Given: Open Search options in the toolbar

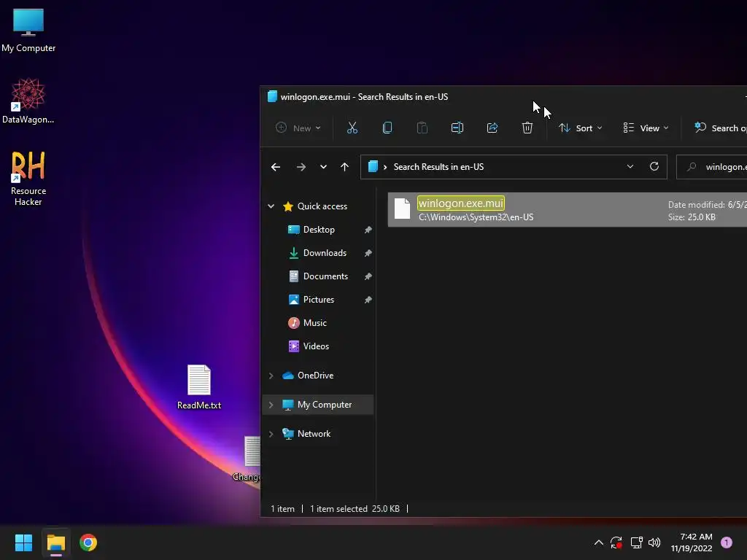Looking at the screenshot, I should coord(719,128).
